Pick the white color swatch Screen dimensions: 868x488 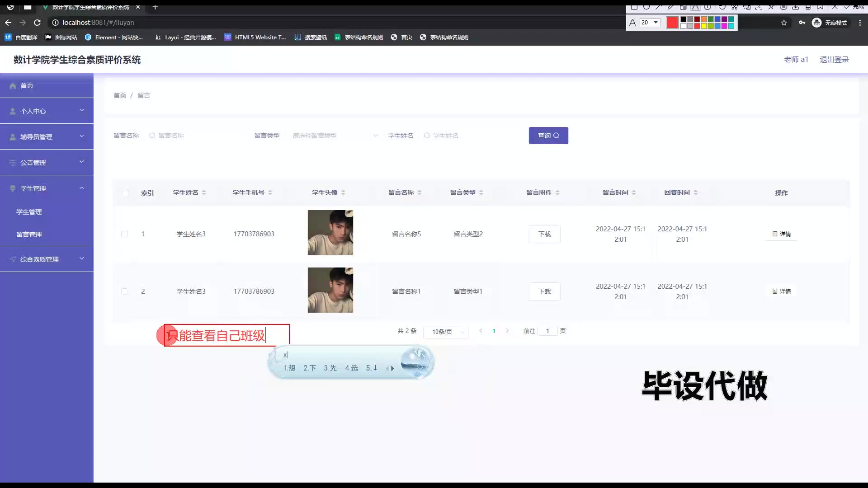pos(684,26)
